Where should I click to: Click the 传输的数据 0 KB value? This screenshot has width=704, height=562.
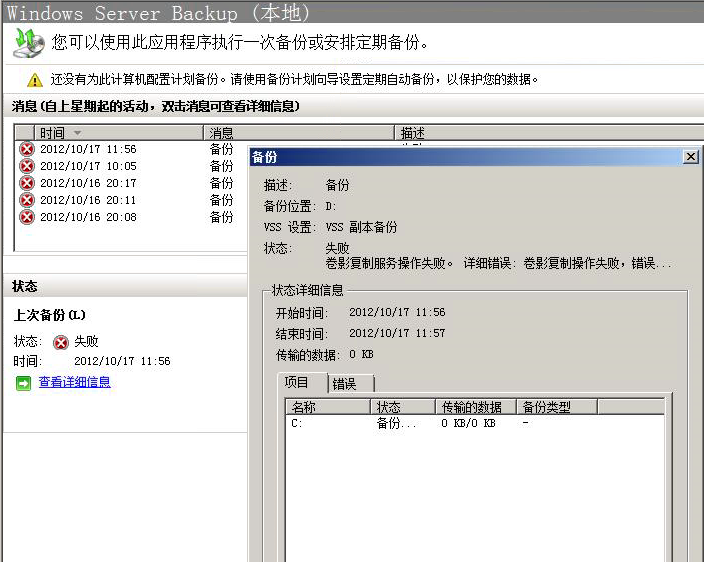pyautogui.click(x=361, y=355)
